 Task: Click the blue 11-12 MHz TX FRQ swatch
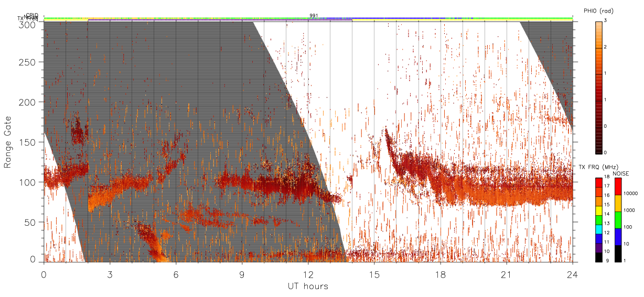(x=598, y=238)
